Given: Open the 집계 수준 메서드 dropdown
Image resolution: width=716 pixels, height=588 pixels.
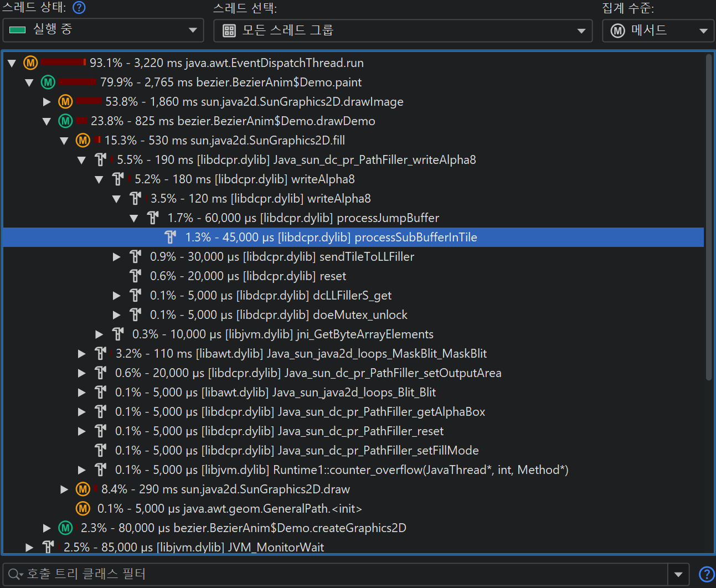Looking at the screenshot, I should point(658,30).
